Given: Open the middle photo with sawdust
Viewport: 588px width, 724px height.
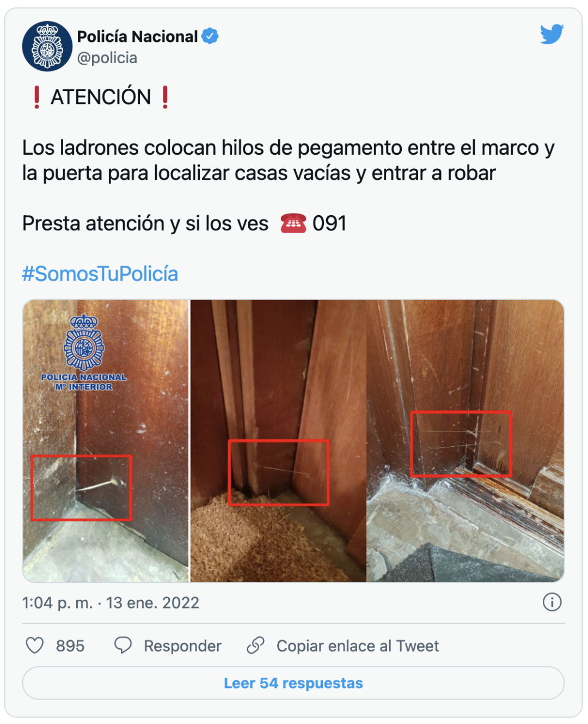Looking at the screenshot, I should [x=278, y=441].
